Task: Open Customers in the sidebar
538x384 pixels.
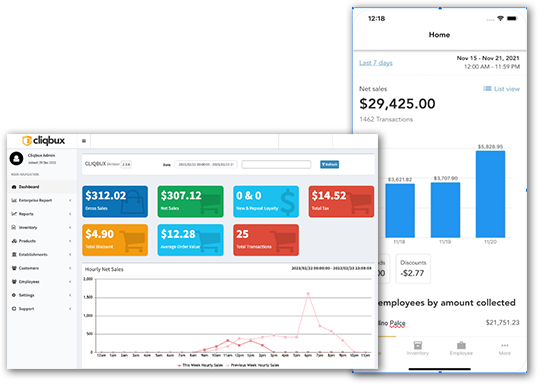Action: point(41,268)
